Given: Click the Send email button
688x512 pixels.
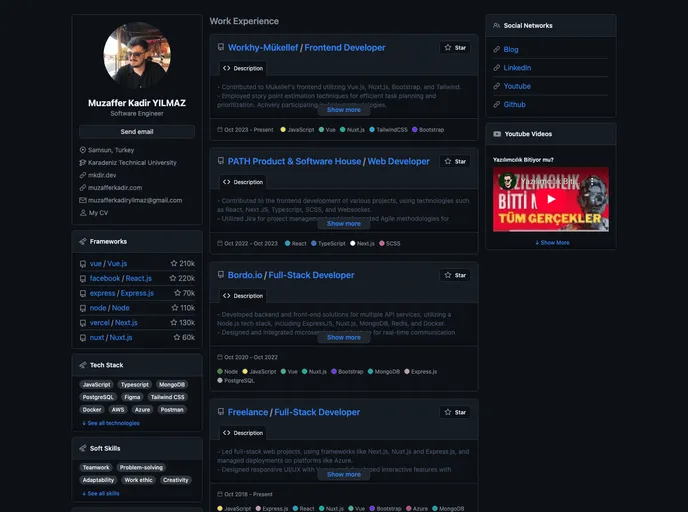Looking at the screenshot, I should (x=137, y=132).
